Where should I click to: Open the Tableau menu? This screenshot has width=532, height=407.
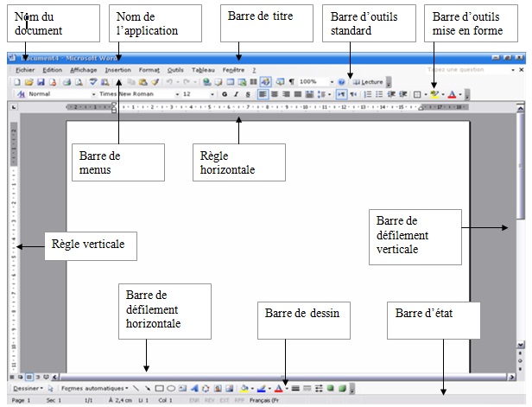click(x=203, y=70)
